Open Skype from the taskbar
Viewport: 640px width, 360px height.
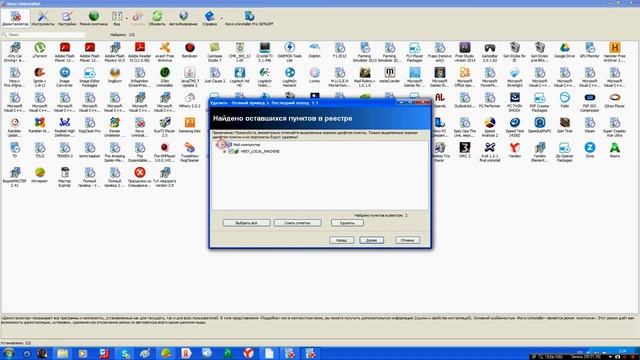tap(125, 353)
